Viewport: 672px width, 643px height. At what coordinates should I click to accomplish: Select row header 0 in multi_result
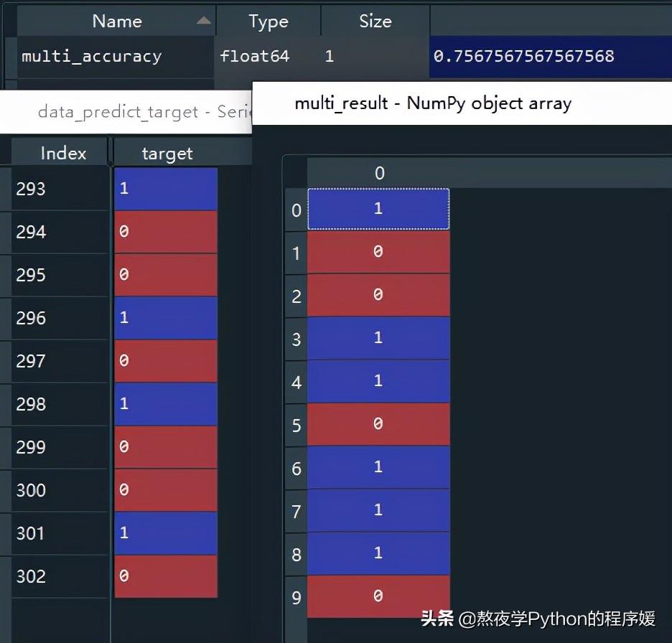[x=296, y=210]
